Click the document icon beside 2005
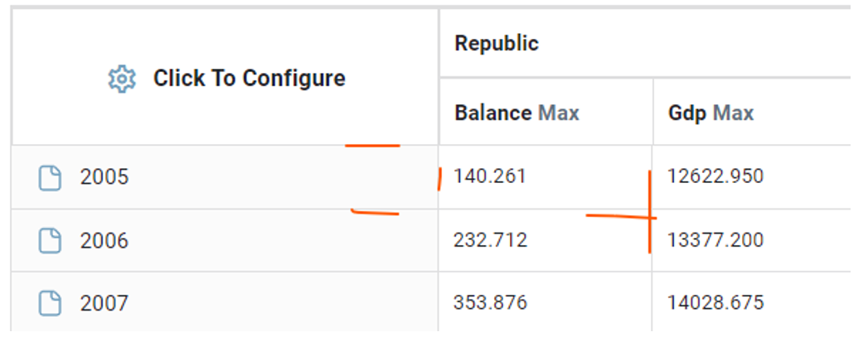 (x=51, y=177)
